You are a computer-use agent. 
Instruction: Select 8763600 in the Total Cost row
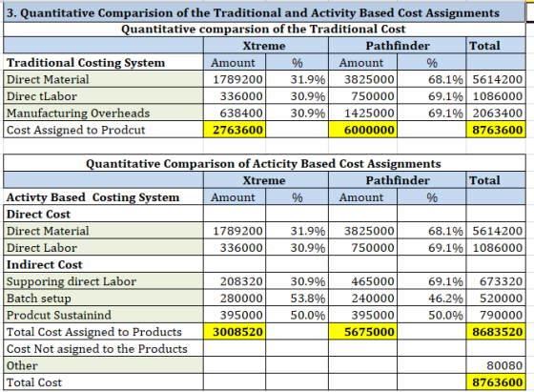click(x=496, y=382)
